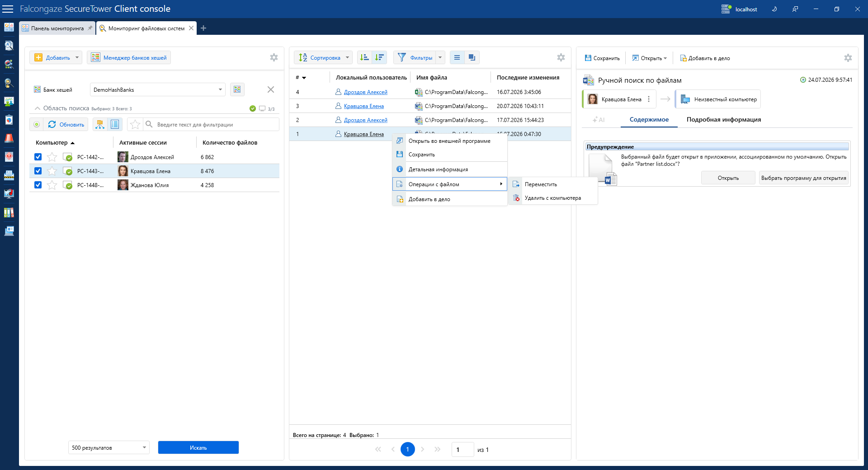Open the hamburger main menu
868x470 pixels.
tap(8, 9)
